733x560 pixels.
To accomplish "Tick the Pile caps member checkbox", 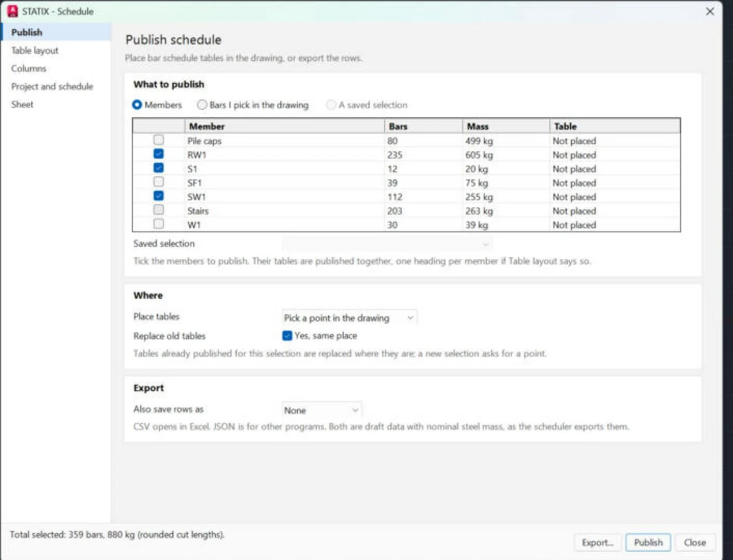I will pos(158,140).
